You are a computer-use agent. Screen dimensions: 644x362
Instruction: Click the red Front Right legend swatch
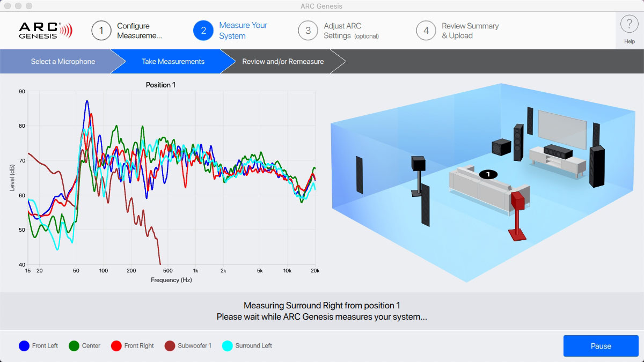[116, 346]
